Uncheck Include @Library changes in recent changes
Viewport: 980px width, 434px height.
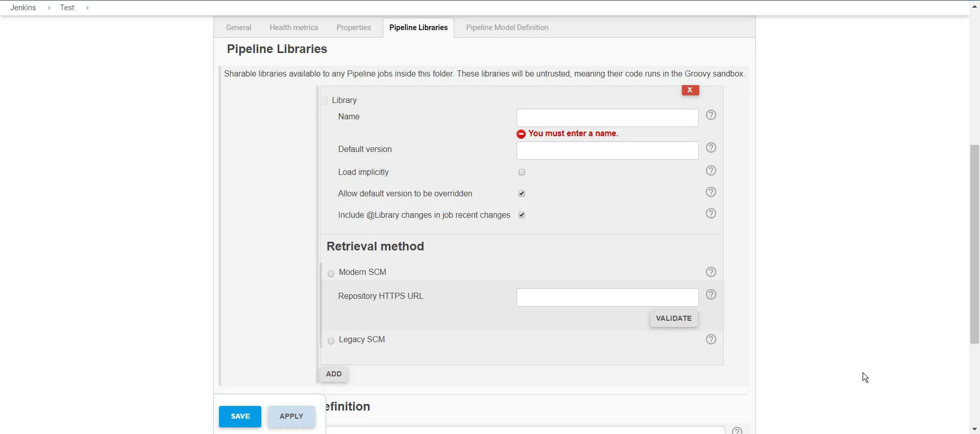[522, 215]
